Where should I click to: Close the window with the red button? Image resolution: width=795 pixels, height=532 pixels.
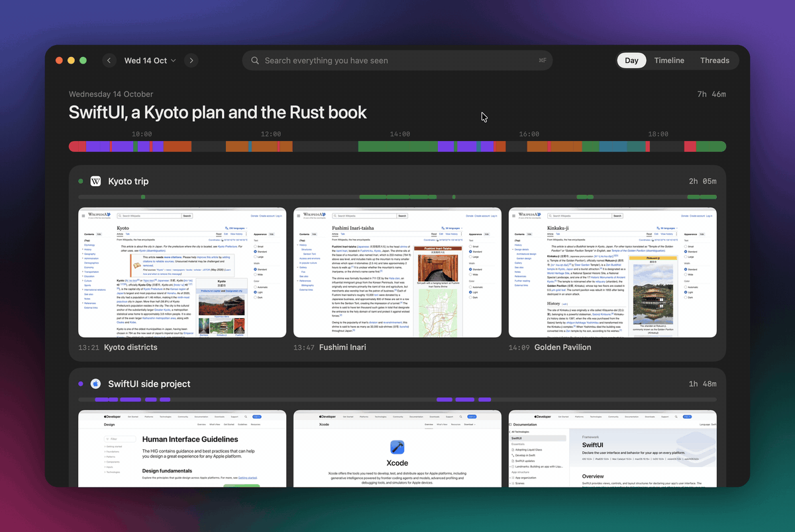pyautogui.click(x=59, y=60)
